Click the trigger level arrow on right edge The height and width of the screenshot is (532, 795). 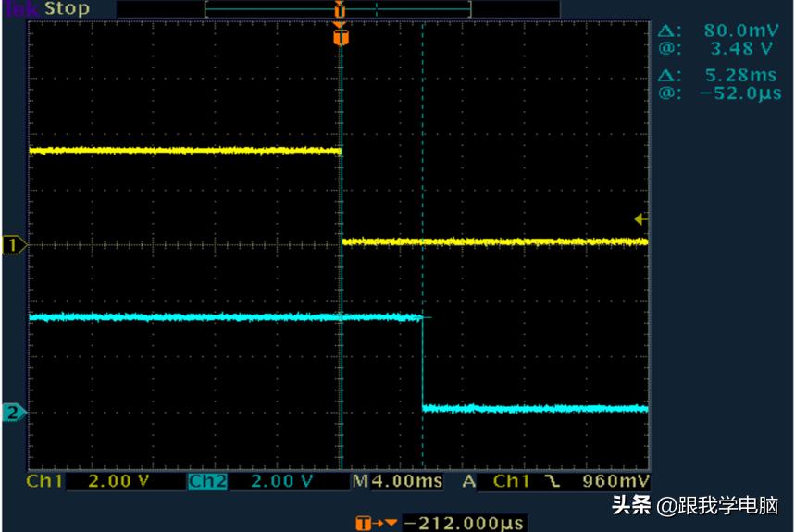point(640,219)
